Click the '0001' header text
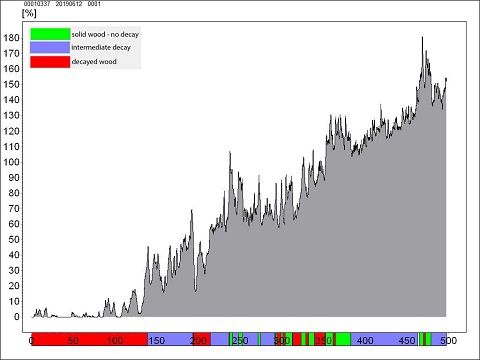This screenshot has width=480, height=360. [94, 4]
